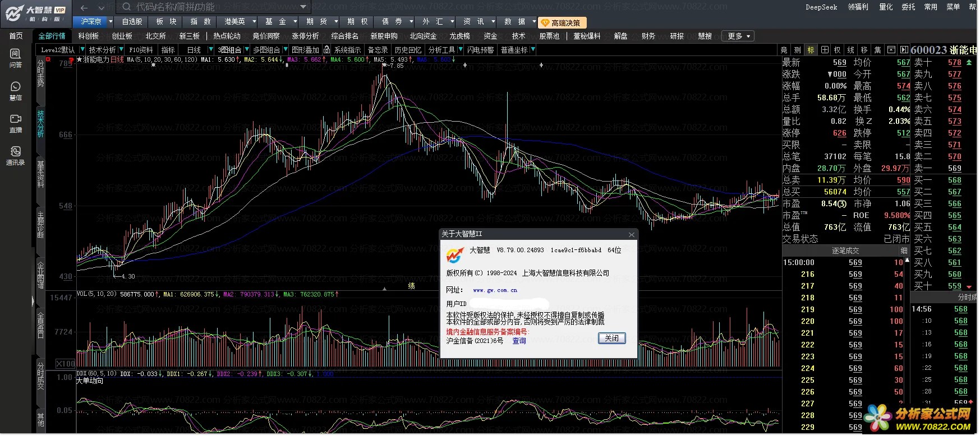Click the red down arrow beside 买十
Image resolution: width=980 pixels, height=436 pixels.
point(969,286)
